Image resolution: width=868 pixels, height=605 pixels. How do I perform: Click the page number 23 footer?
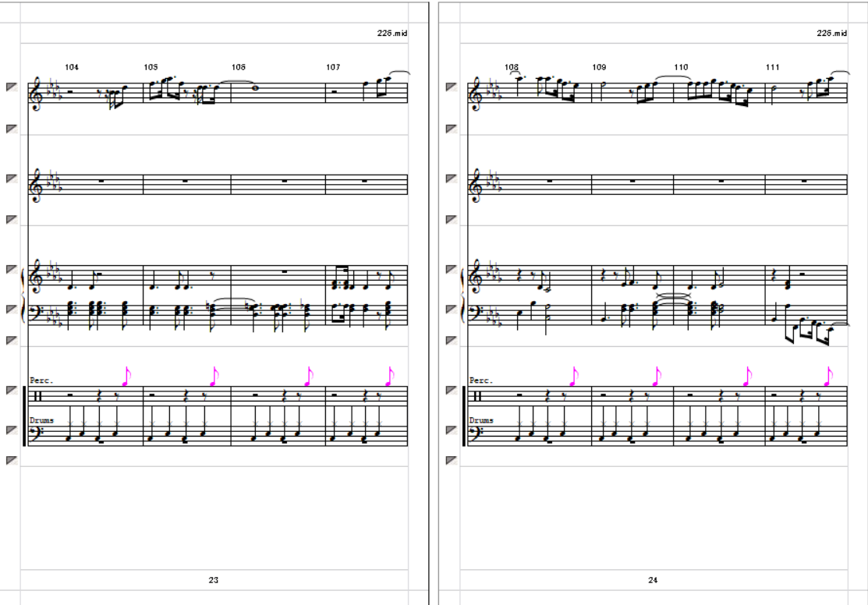click(213, 580)
